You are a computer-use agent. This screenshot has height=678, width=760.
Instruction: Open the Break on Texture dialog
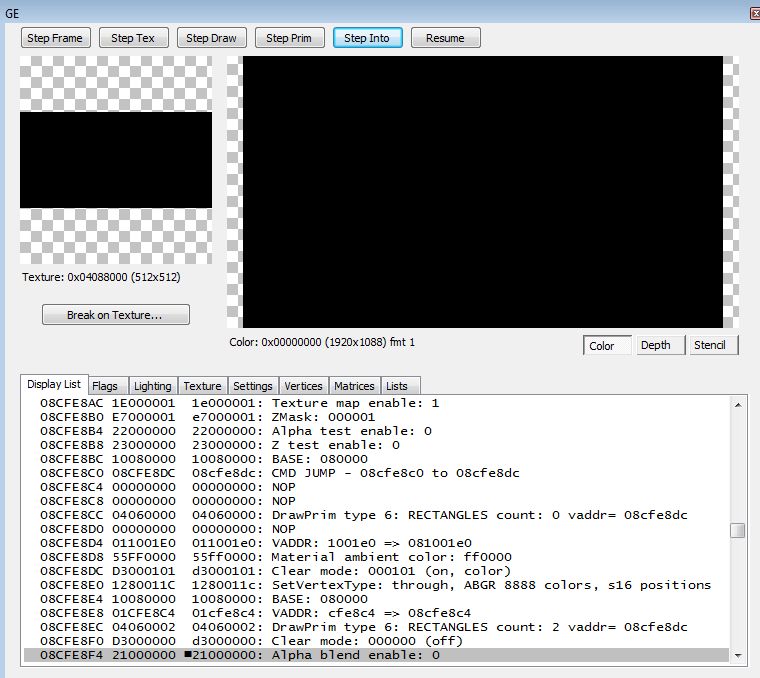click(x=115, y=315)
